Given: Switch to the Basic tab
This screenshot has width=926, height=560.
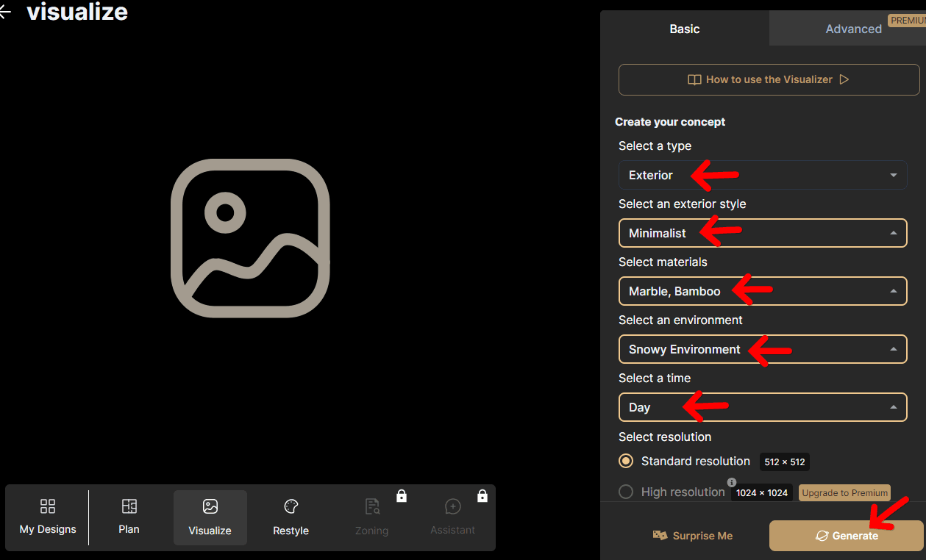Looking at the screenshot, I should (685, 29).
